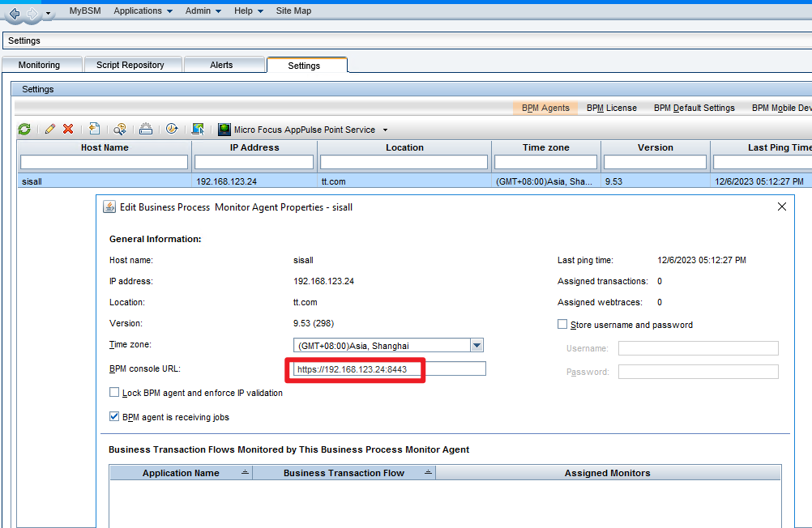Open the Site Map page
The height and width of the screenshot is (528, 812).
point(293,11)
